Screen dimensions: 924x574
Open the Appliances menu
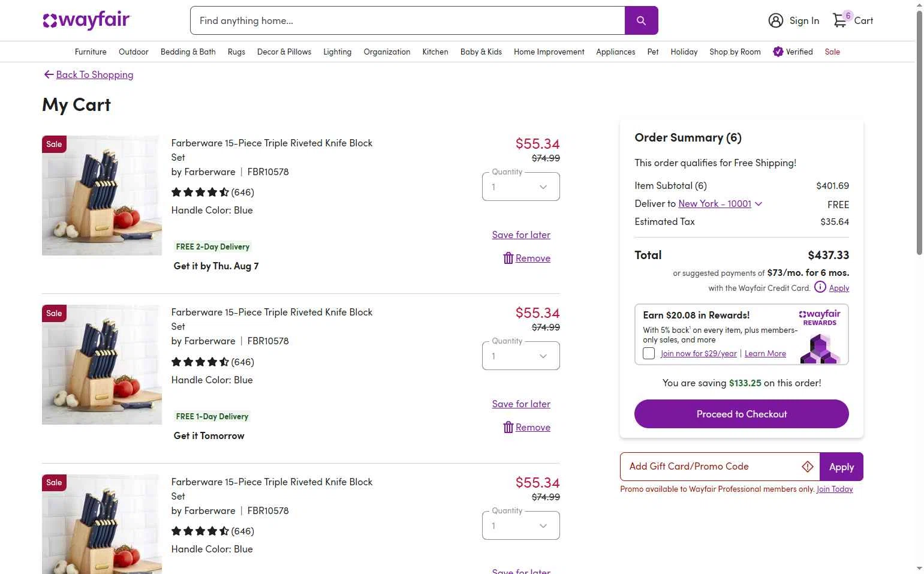pos(616,52)
